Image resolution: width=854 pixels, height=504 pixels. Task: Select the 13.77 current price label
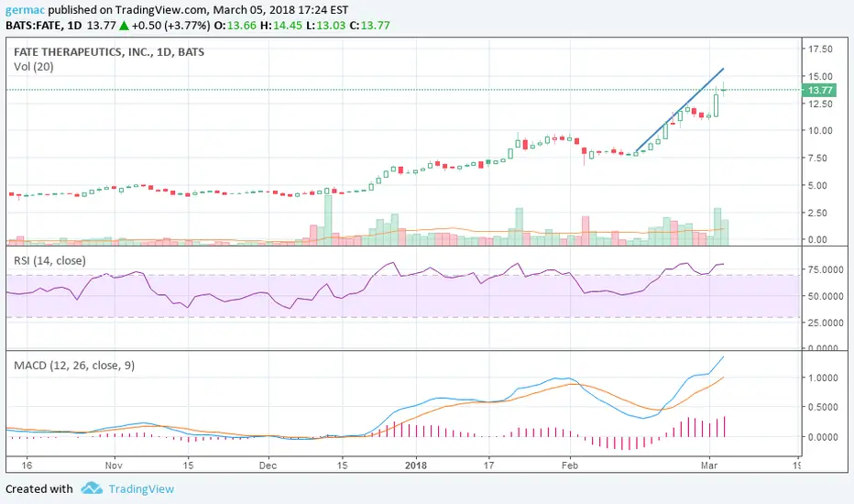click(x=819, y=91)
